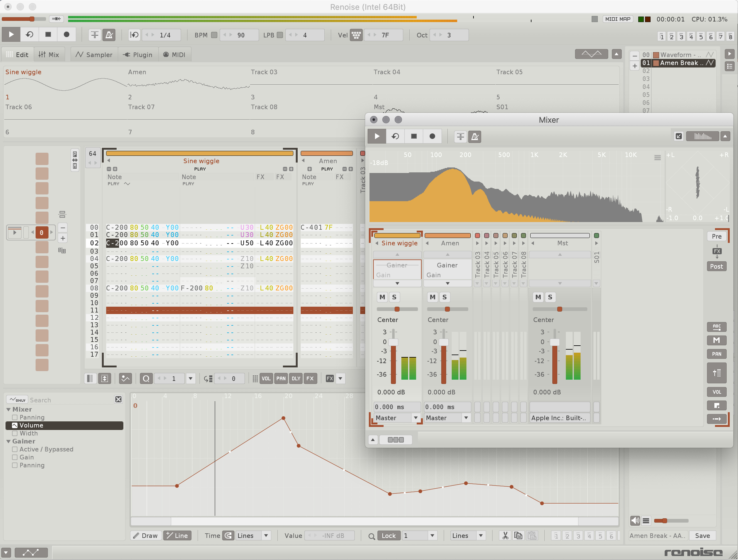Image resolution: width=738 pixels, height=560 pixels.
Task: Select Volume automation parameter
Action: click(x=64, y=425)
